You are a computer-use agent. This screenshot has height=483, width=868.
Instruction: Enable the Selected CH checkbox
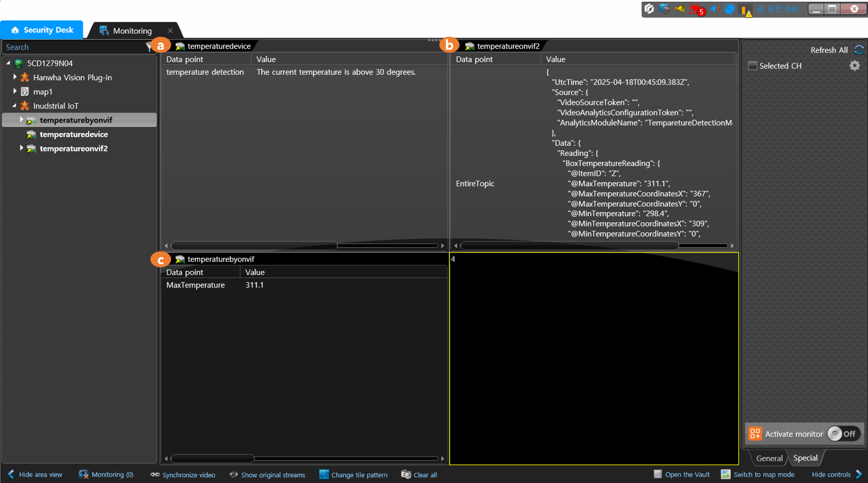click(x=753, y=66)
